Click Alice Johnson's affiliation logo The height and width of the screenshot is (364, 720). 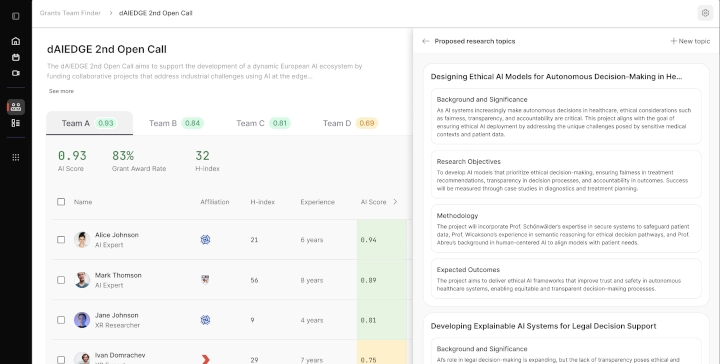click(x=205, y=240)
